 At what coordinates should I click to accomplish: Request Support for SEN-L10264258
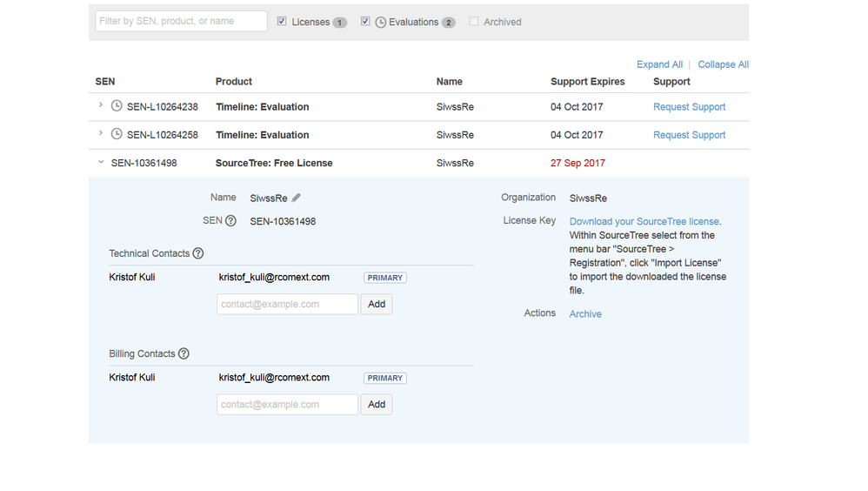689,135
